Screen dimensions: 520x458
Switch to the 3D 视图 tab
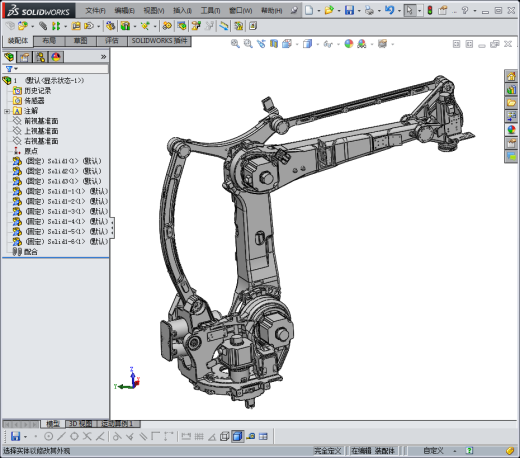80,424
